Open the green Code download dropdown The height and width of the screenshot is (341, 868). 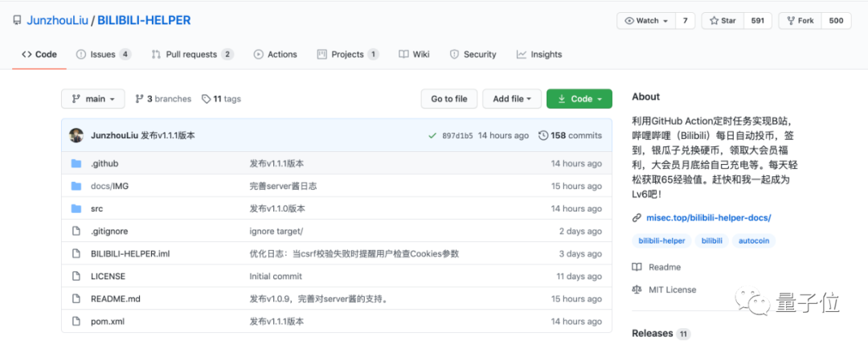coord(579,99)
